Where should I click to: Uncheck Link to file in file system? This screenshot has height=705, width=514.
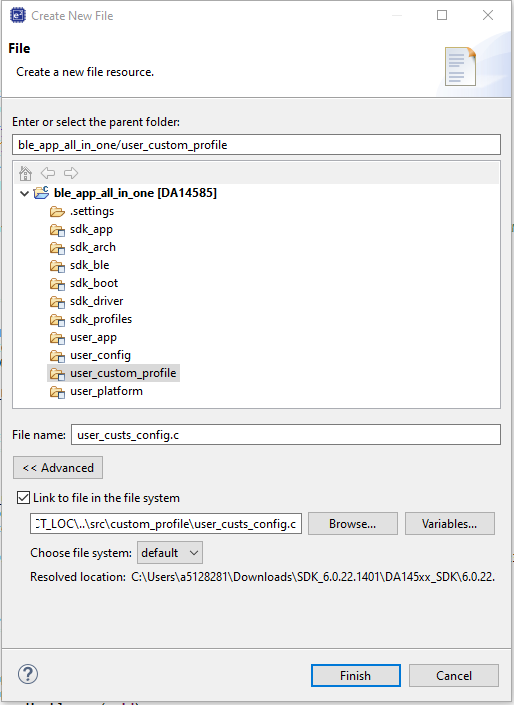coord(23,498)
